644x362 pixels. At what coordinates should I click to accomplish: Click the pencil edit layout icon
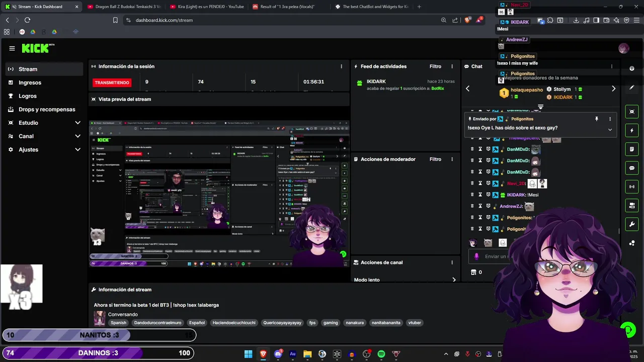coord(632,87)
